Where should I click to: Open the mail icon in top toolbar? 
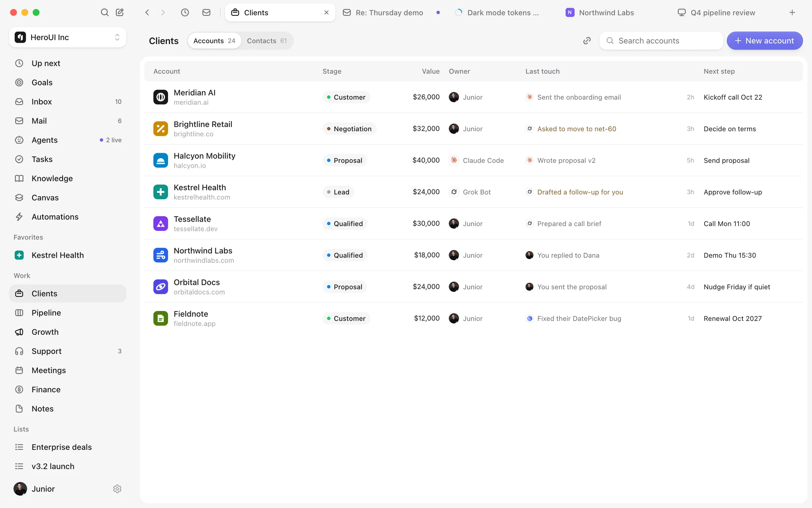click(206, 12)
